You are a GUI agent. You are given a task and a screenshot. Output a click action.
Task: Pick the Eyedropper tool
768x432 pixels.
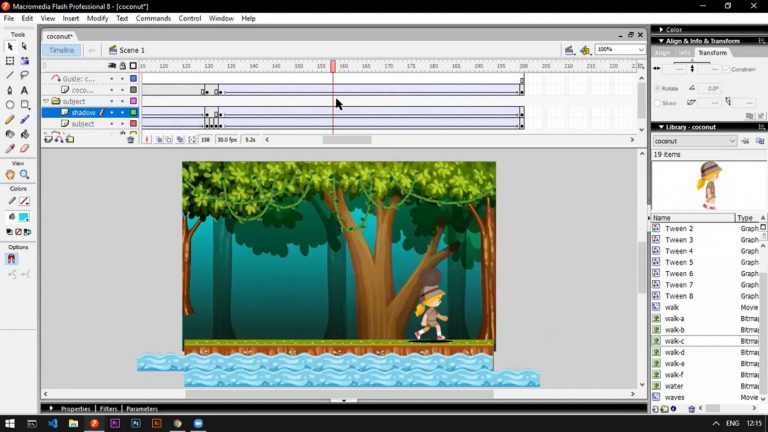click(x=10, y=148)
